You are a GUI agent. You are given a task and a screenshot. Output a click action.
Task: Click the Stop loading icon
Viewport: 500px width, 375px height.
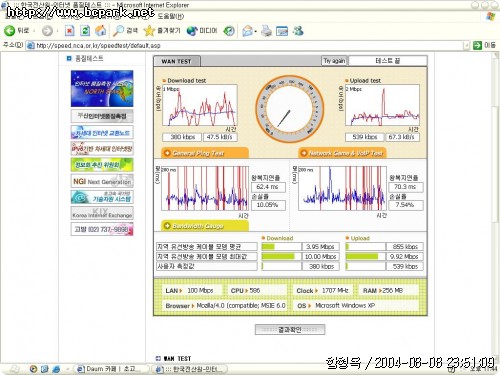(x=69, y=31)
